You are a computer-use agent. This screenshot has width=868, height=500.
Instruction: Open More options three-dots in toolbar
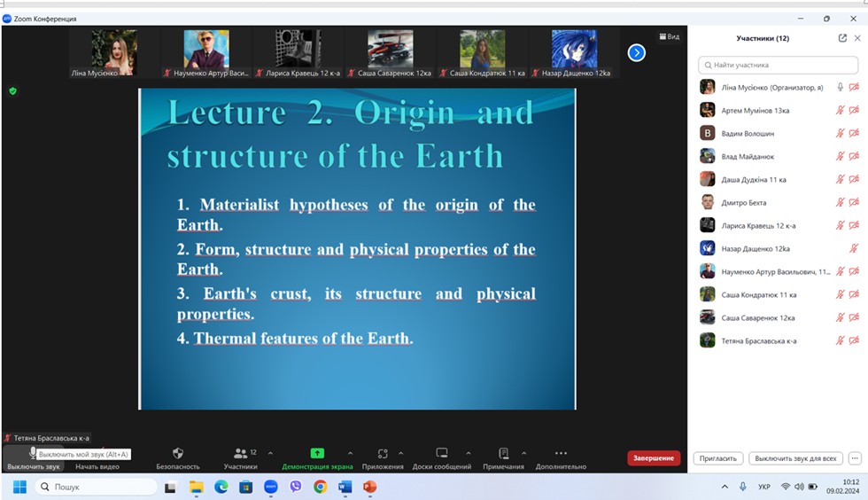coord(561,453)
